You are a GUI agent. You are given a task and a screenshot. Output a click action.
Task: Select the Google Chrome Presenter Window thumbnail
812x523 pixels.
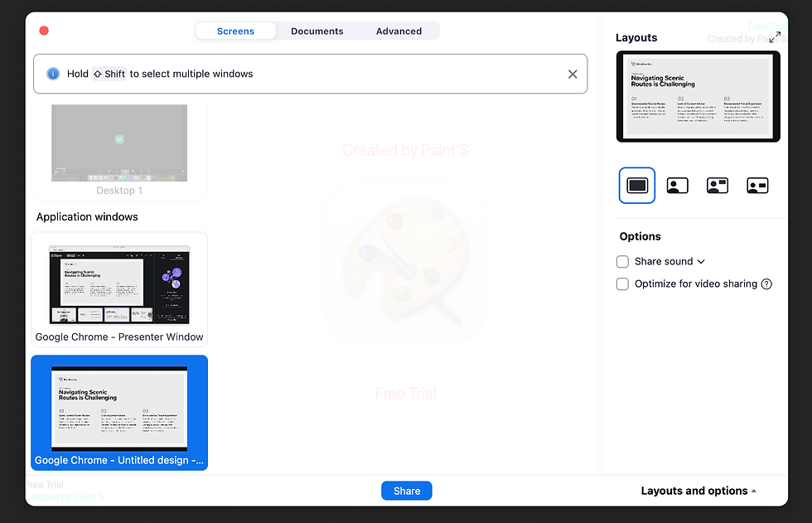(119, 289)
